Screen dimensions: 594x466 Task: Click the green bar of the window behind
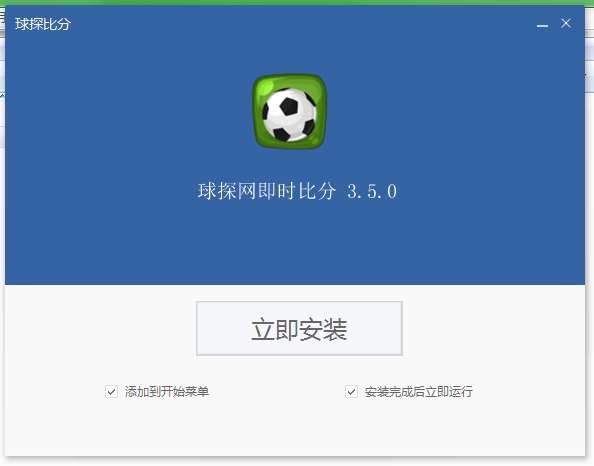(x=297, y=2)
